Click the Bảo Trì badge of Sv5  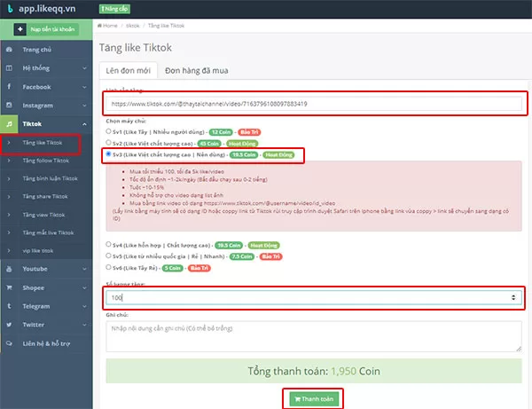[271, 256]
